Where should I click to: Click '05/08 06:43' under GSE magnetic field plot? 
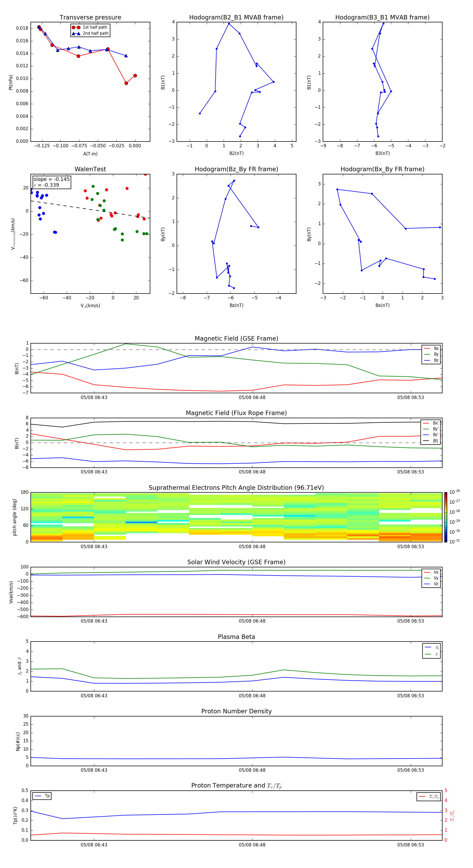pyautogui.click(x=94, y=398)
